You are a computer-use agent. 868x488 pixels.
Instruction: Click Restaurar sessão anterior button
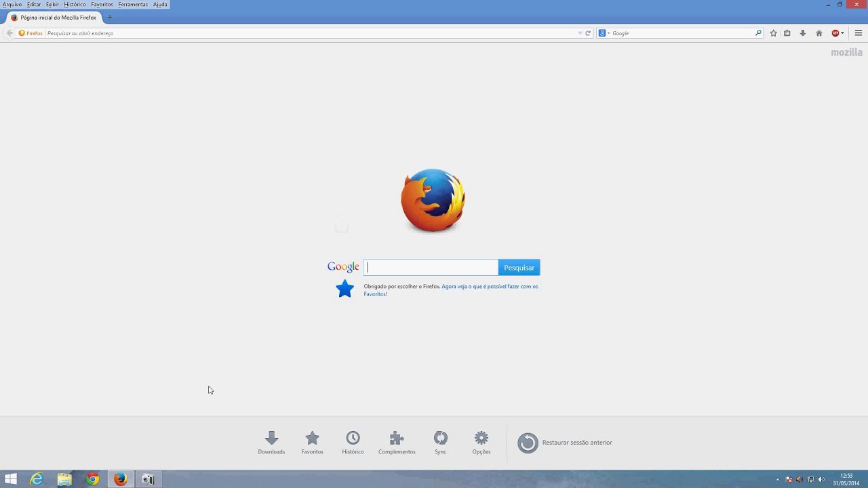tap(565, 443)
